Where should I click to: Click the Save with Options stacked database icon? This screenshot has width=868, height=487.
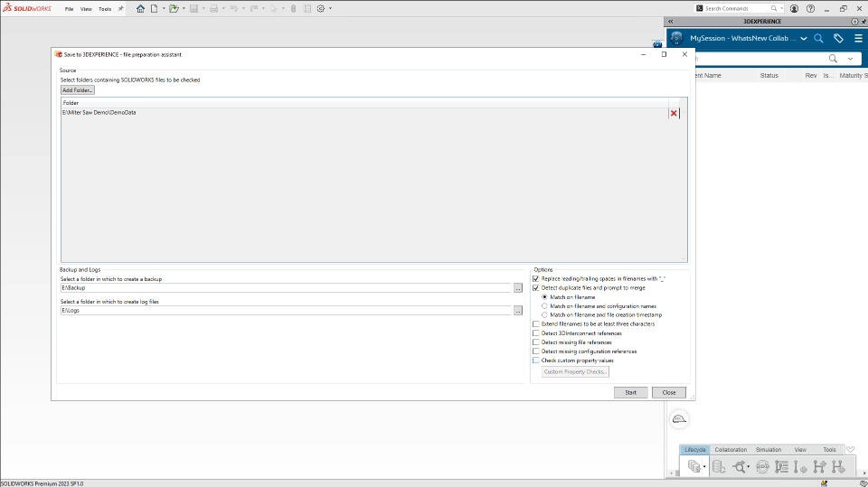[693, 466]
